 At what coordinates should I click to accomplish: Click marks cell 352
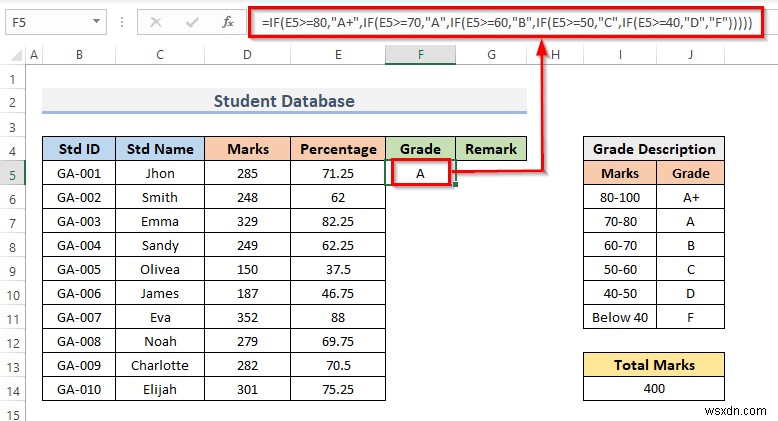[247, 317]
